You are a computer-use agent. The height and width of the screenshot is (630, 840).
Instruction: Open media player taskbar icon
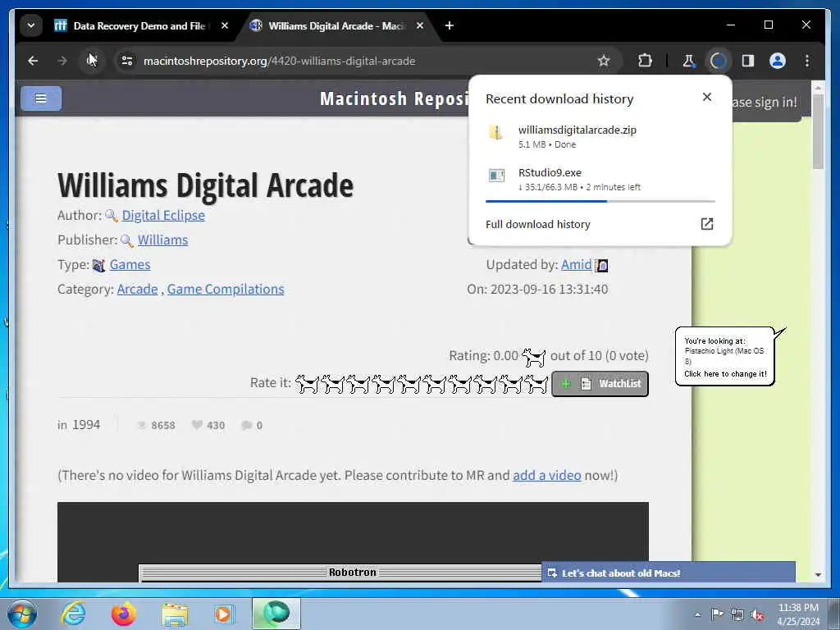[x=224, y=614]
